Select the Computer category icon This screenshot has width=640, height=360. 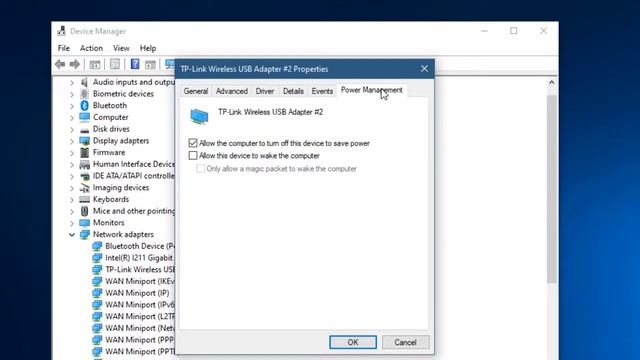pos(84,117)
